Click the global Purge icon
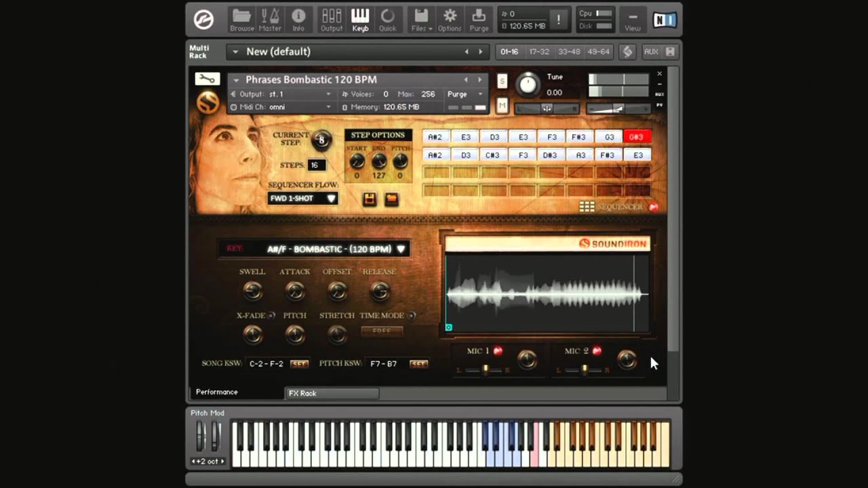Image resolution: width=868 pixels, height=488 pixels. click(x=479, y=20)
